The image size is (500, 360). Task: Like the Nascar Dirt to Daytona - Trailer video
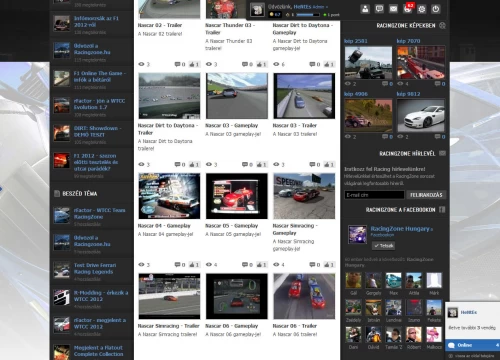194,164
